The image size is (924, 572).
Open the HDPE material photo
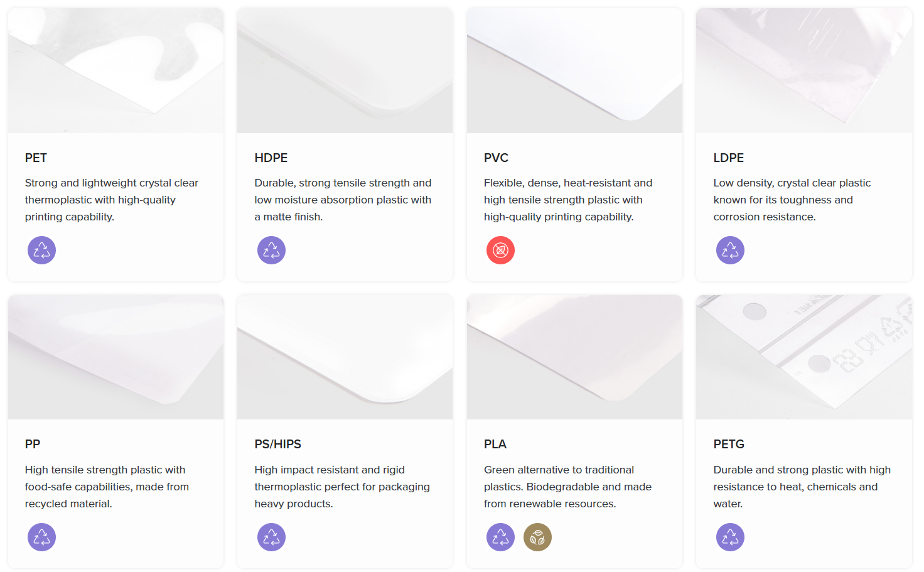tap(345, 70)
